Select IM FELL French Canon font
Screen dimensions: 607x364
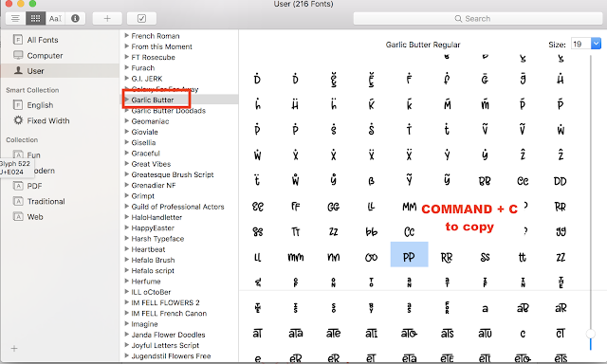point(169,314)
